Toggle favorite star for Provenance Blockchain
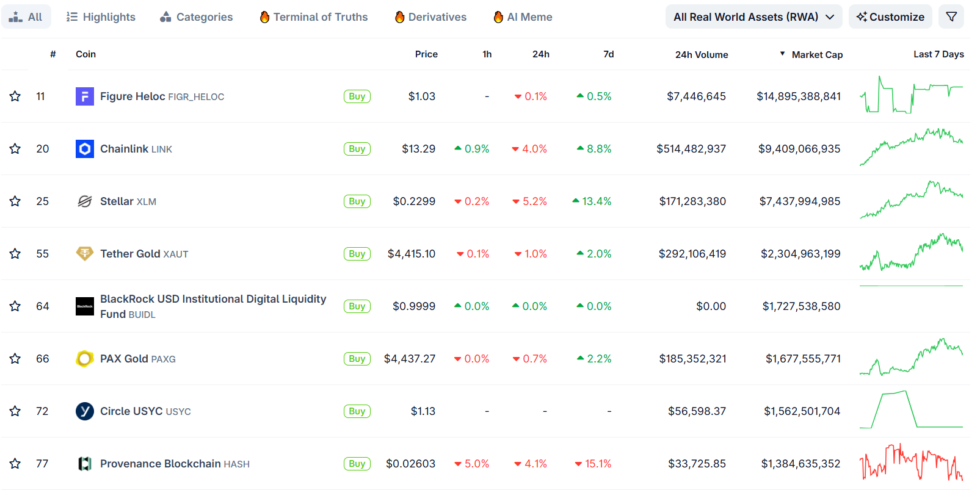 click(x=15, y=464)
